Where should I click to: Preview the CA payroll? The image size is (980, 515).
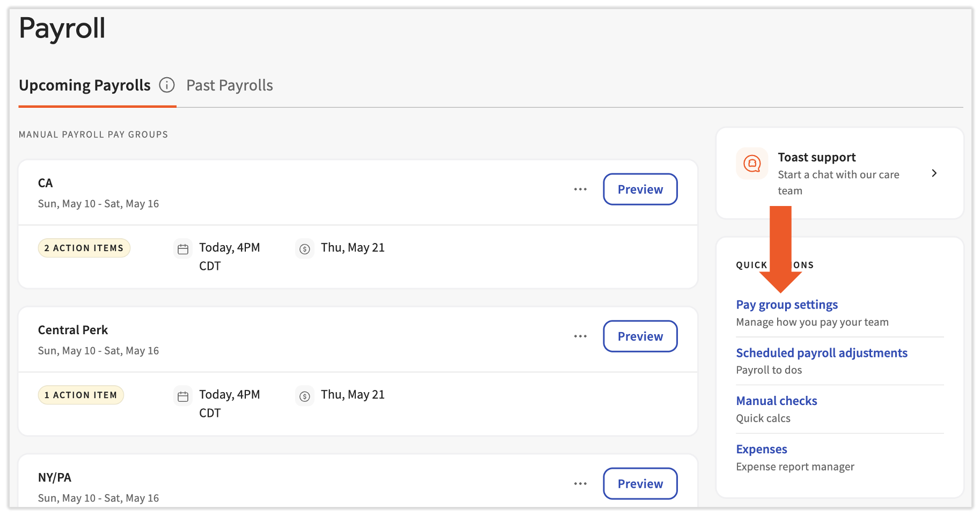click(x=640, y=189)
